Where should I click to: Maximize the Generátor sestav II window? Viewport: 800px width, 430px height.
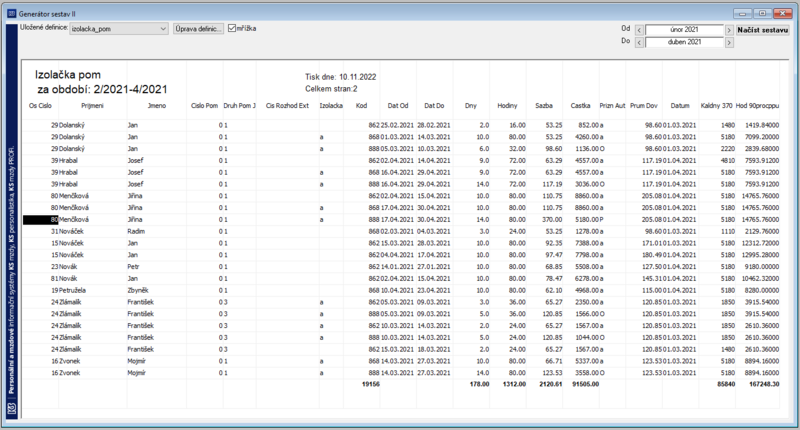(762, 14)
